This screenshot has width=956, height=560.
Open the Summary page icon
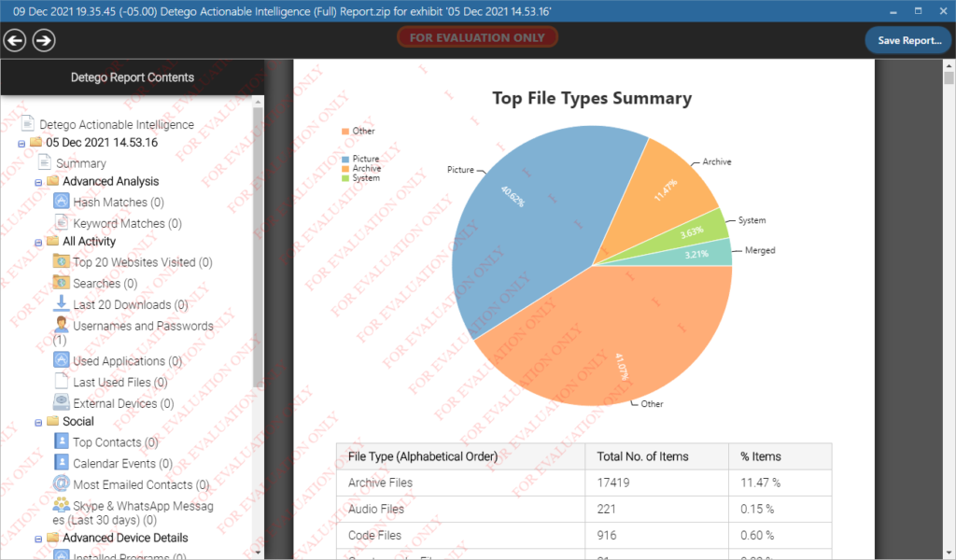(45, 162)
